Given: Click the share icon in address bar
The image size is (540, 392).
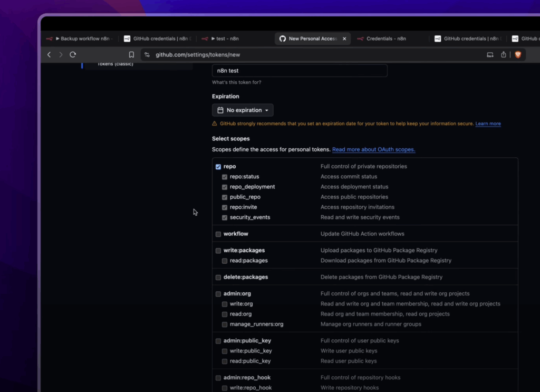Looking at the screenshot, I should [503, 54].
